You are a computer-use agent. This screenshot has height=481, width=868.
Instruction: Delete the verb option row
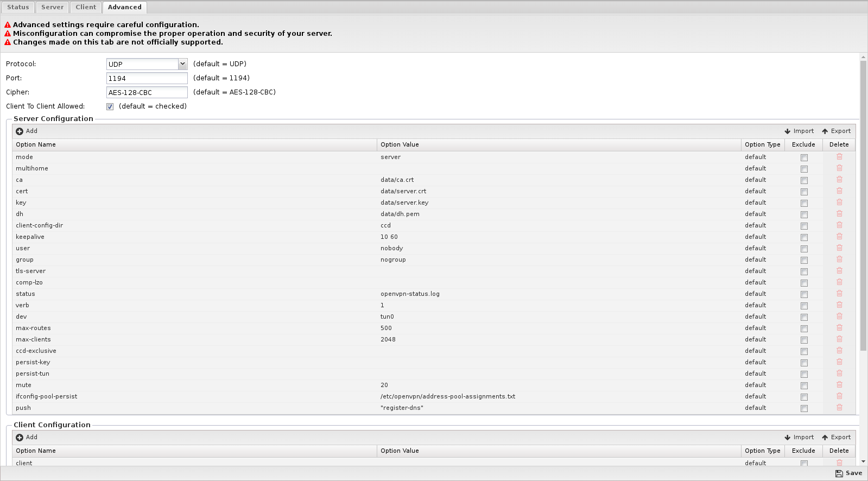(x=839, y=305)
